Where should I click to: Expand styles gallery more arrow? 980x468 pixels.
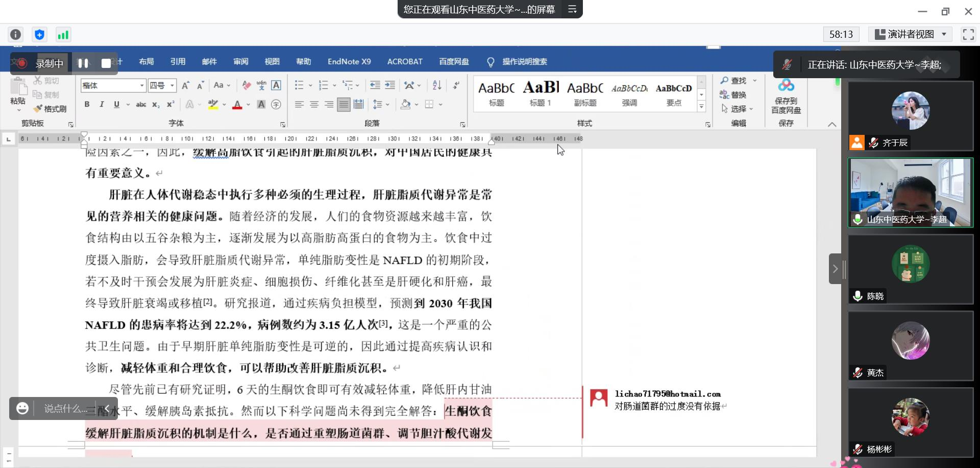[x=702, y=107]
